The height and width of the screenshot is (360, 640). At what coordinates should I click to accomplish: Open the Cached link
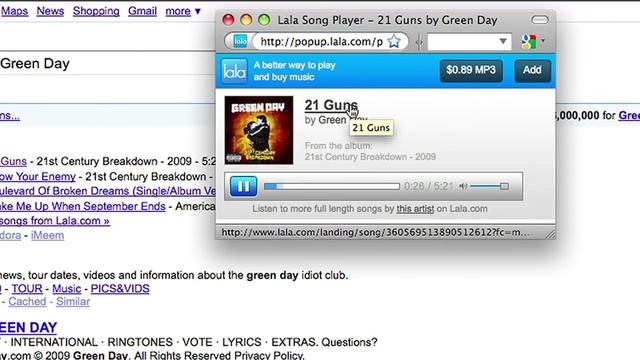pyautogui.click(x=27, y=302)
